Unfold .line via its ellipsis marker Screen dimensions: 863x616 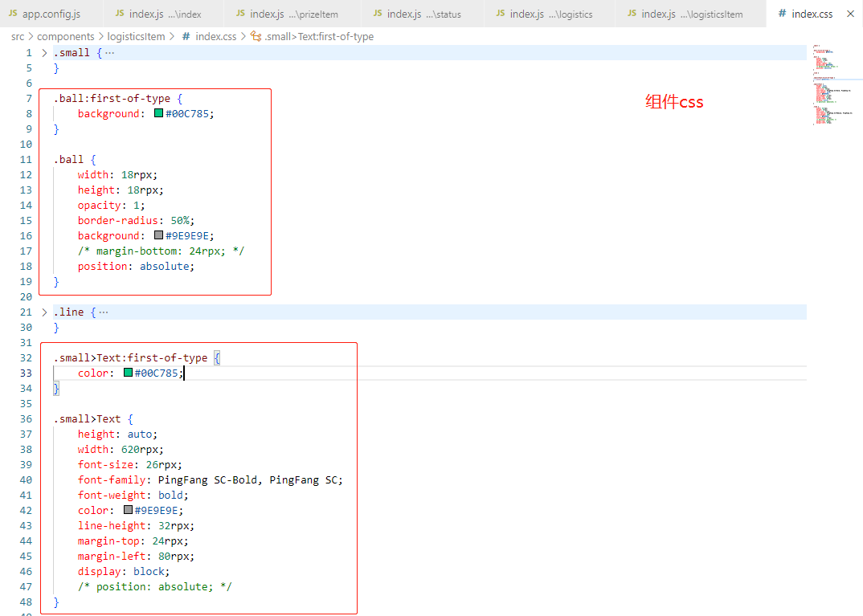pos(104,312)
